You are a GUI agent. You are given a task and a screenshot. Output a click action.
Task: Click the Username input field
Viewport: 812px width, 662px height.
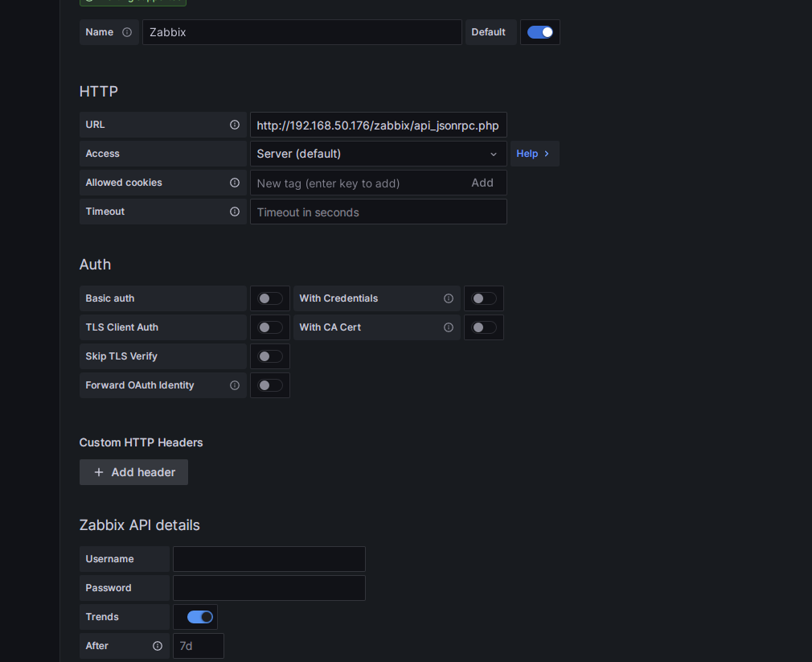click(269, 559)
